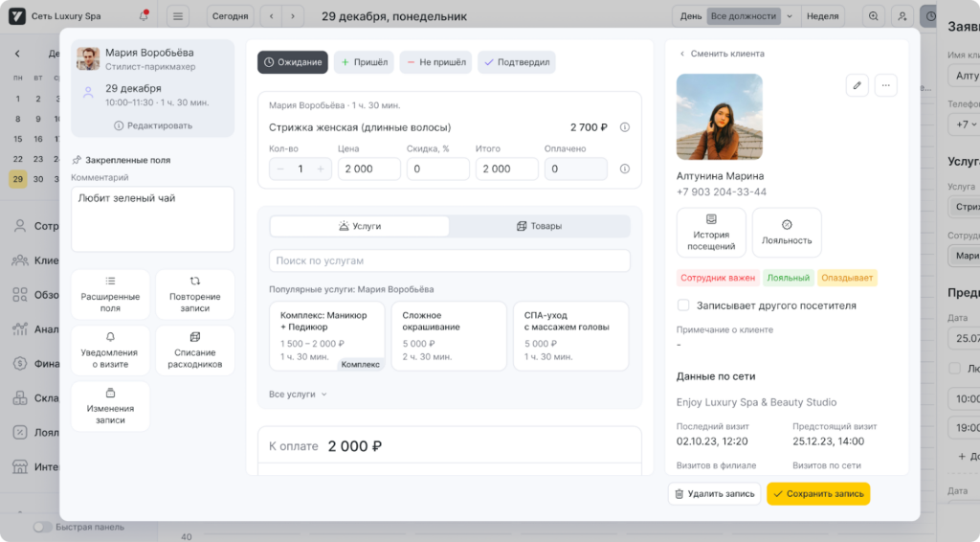
Task: Expand the Все услуги list
Action: [298, 394]
